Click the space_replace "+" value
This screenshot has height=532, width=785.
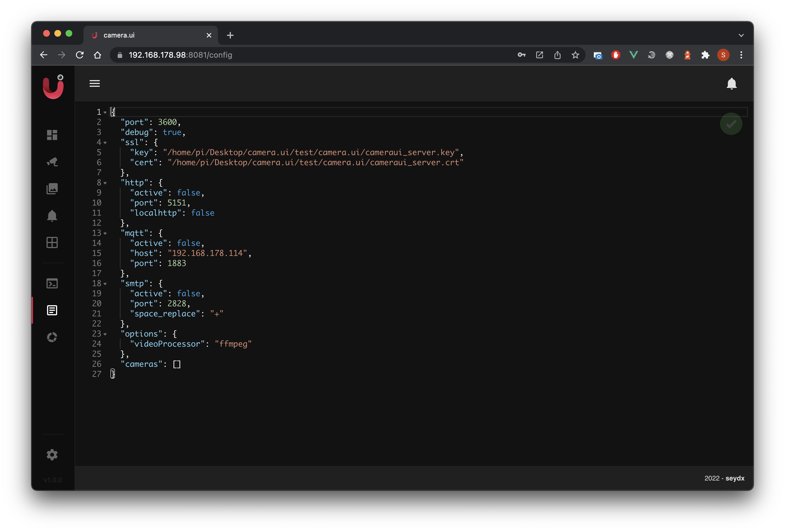click(x=217, y=314)
